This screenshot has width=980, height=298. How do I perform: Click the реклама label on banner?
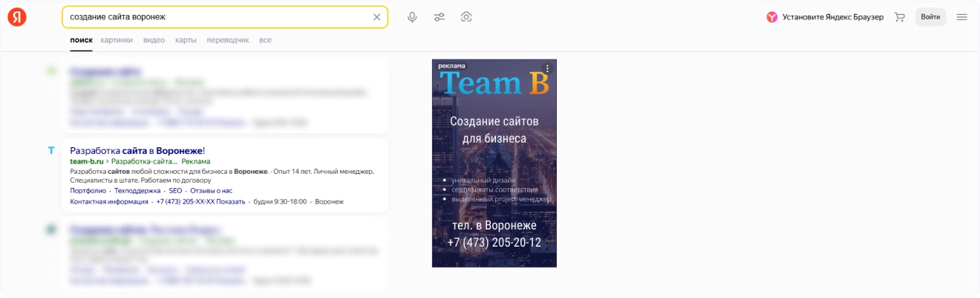[451, 66]
